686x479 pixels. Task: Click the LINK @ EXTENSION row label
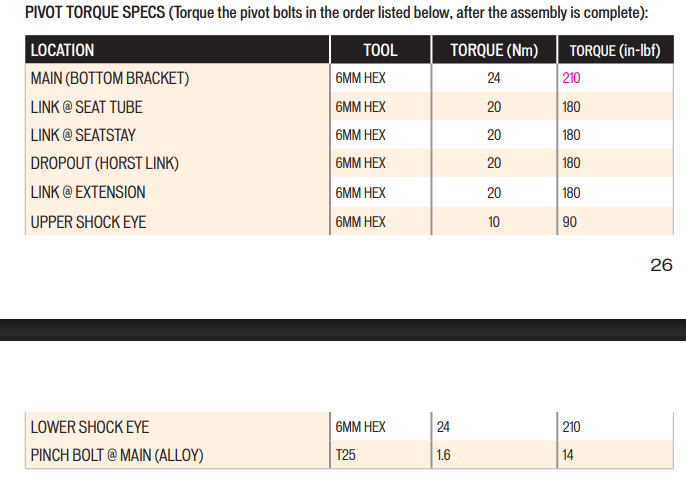[x=88, y=192]
